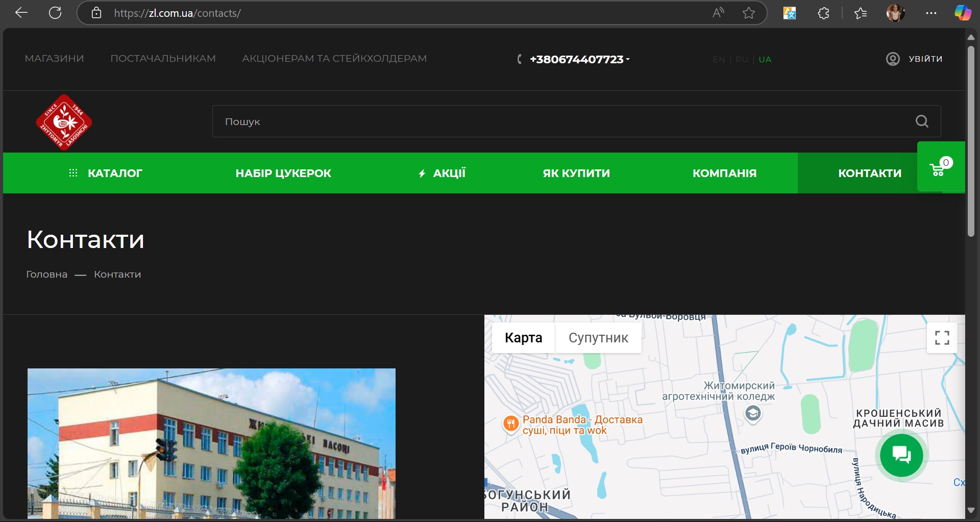Click the Zhytomyr Lasoshchi red logo
980x522 pixels.
pyautogui.click(x=64, y=122)
